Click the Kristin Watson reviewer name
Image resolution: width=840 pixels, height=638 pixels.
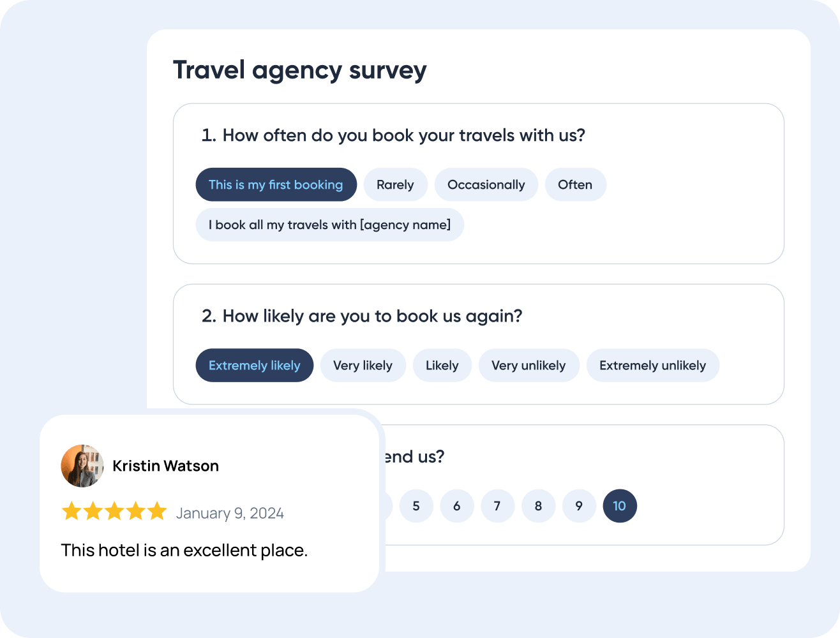point(165,466)
